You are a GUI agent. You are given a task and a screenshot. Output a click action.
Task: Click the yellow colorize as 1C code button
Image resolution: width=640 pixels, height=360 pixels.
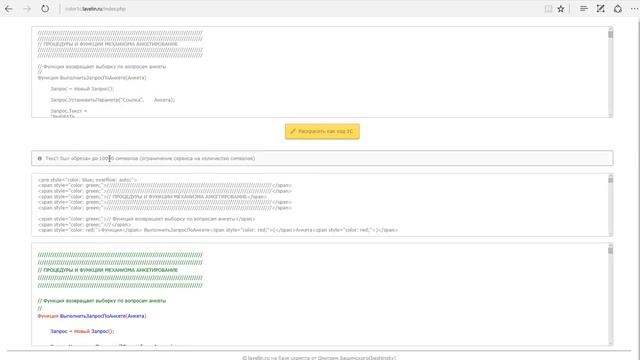[x=322, y=131]
